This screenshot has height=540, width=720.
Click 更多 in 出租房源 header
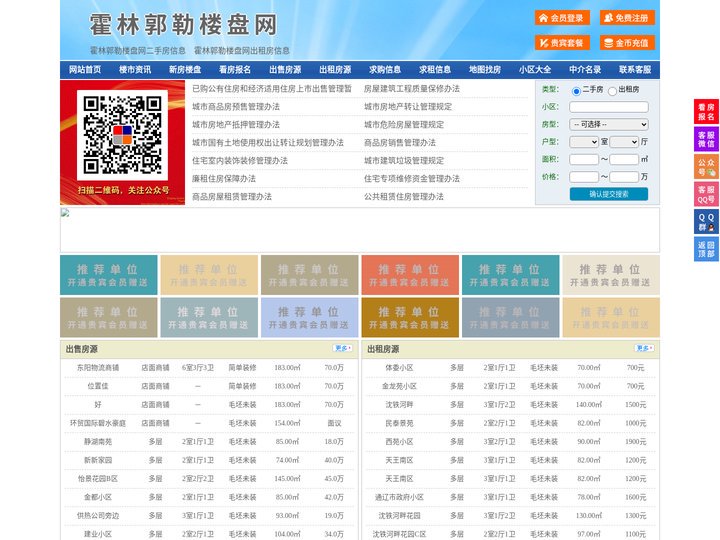click(644, 349)
